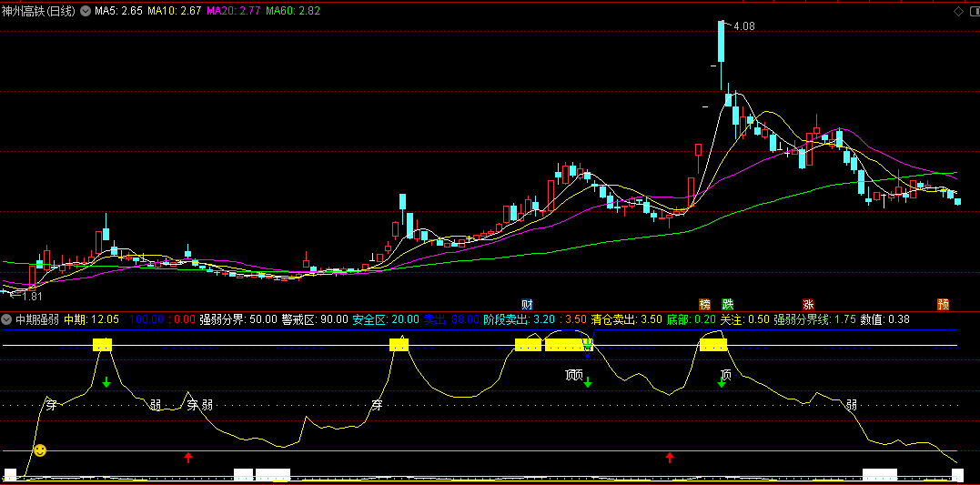Click the 阶段卖出: 3.20 value
980x485 pixels.
coord(520,319)
